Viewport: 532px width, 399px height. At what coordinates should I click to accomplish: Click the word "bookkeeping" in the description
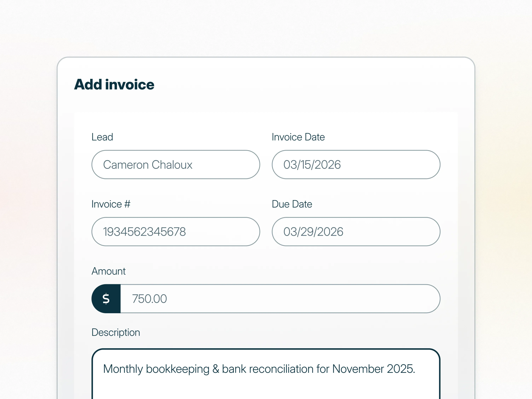tap(178, 369)
